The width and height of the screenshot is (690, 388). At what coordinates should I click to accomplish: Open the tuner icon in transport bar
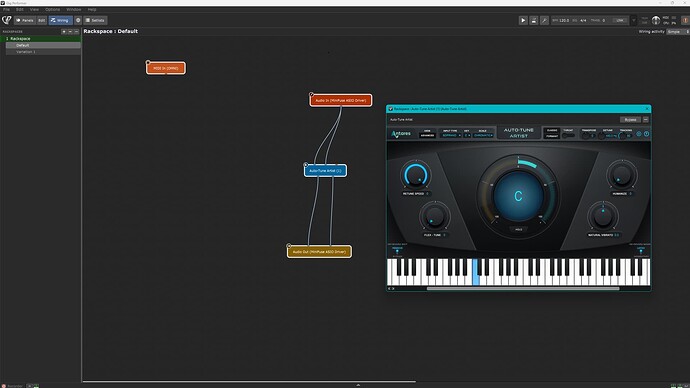coord(544,20)
